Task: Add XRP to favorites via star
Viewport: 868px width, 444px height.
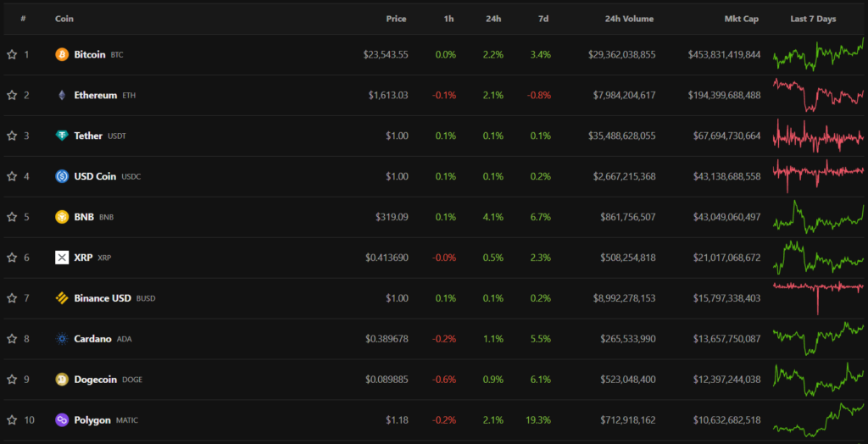Action: pyautogui.click(x=12, y=258)
